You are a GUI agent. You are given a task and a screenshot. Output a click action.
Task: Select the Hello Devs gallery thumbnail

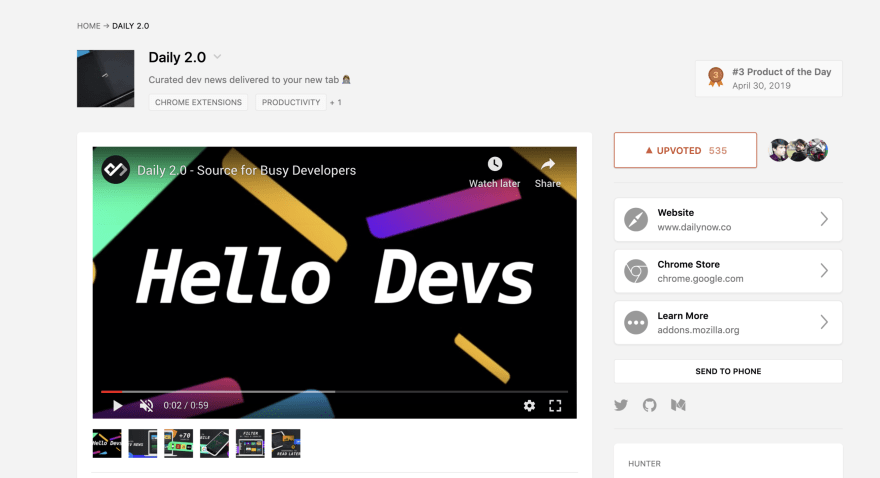click(107, 443)
